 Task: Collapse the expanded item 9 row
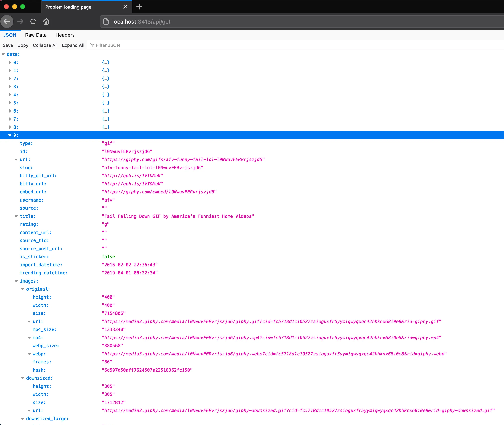[x=10, y=135]
